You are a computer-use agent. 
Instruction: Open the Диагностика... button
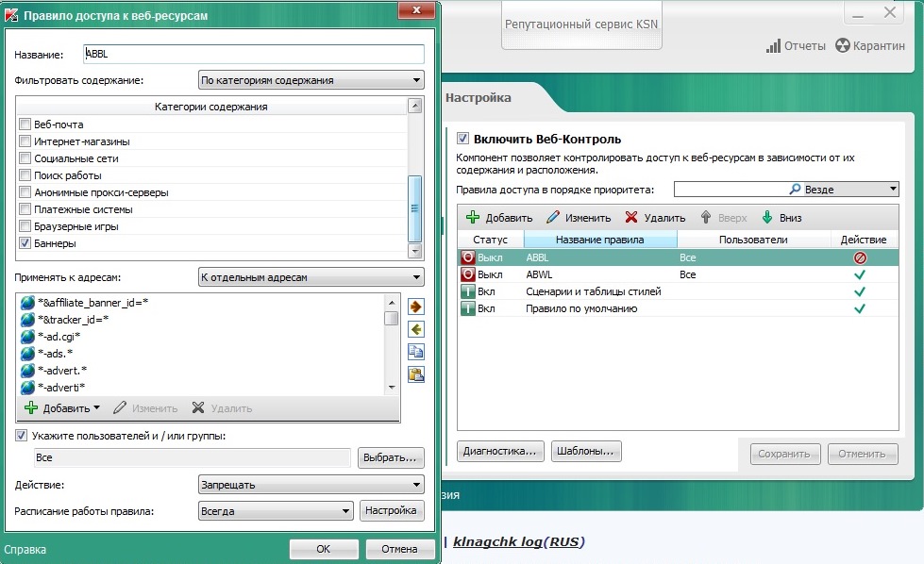499,451
